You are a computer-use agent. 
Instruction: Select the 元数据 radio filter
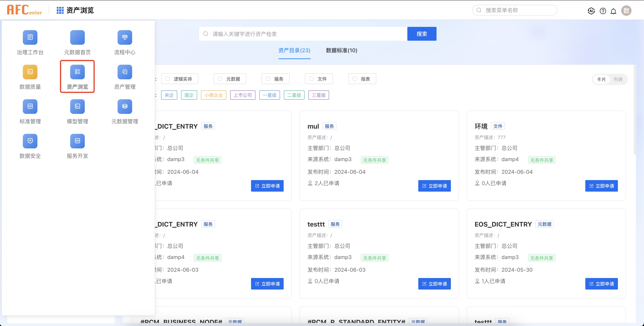click(230, 79)
